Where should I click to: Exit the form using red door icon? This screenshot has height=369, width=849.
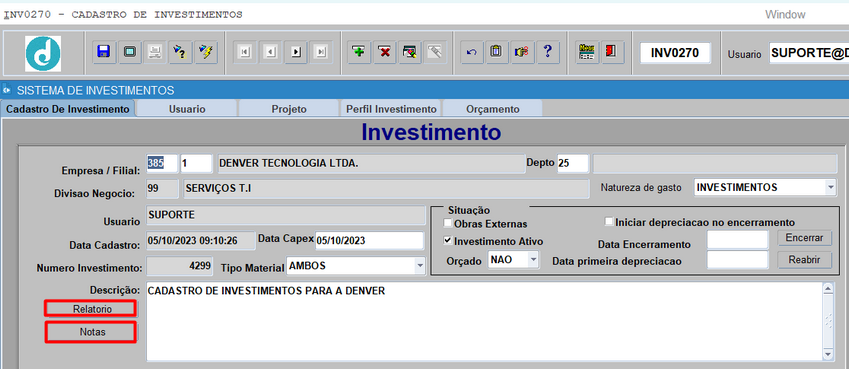[x=611, y=52]
